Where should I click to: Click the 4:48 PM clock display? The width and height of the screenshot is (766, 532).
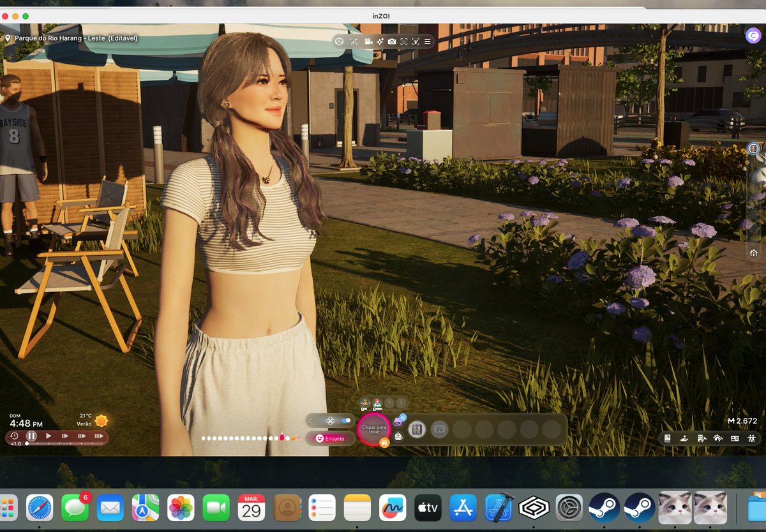click(x=26, y=423)
